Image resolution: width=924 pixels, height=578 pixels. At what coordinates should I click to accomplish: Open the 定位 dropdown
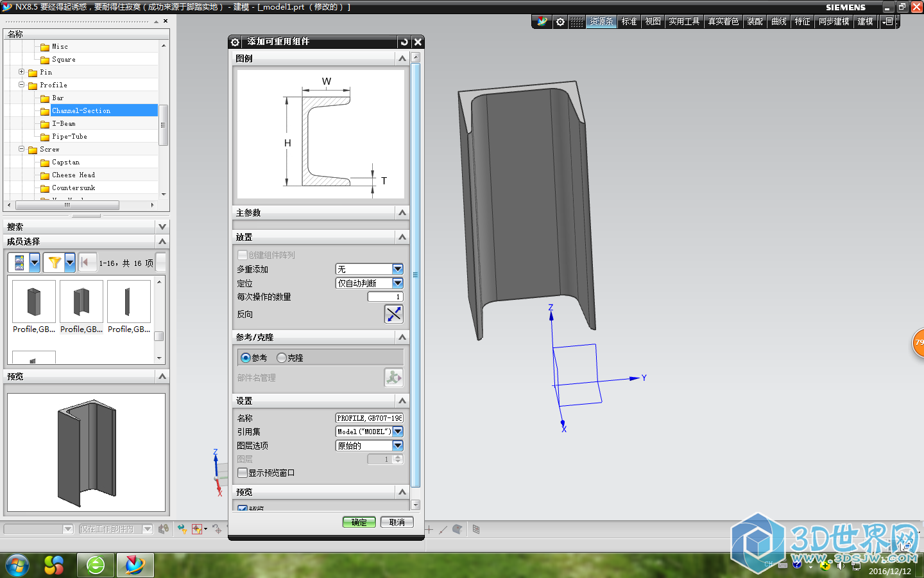click(x=398, y=283)
